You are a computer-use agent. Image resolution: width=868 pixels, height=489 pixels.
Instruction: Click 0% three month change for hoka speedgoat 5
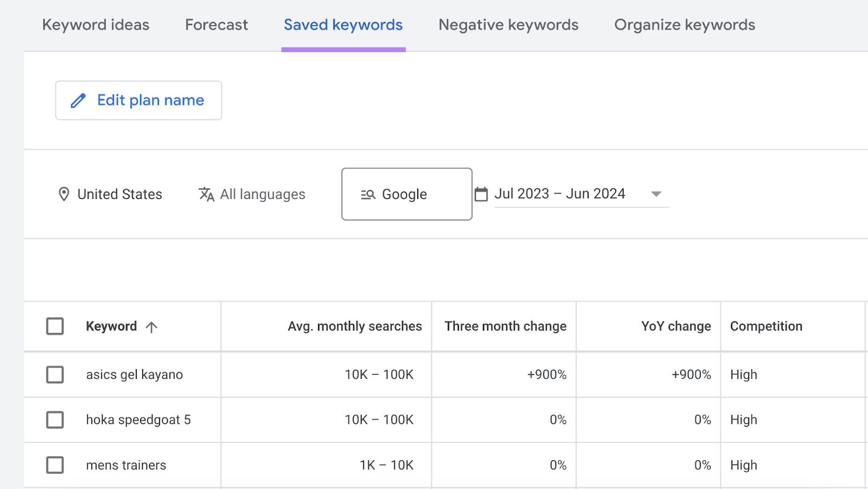tap(558, 420)
